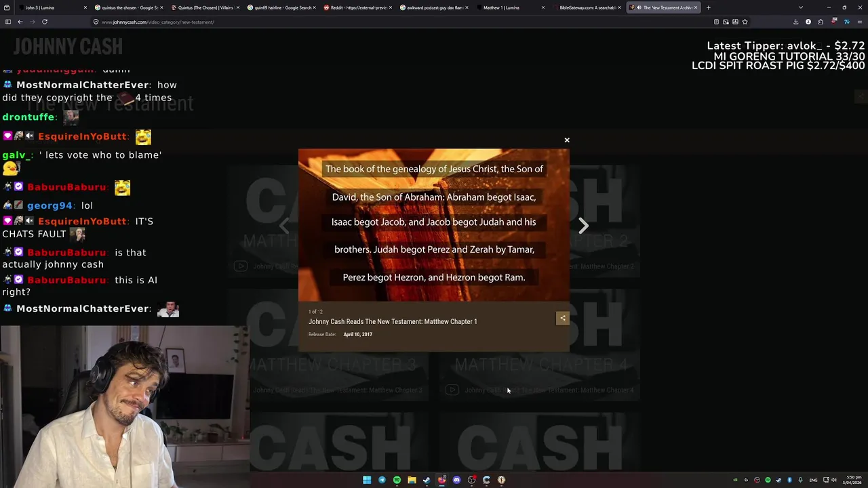
Task: Click chat username drontuffe
Action: (x=28, y=117)
